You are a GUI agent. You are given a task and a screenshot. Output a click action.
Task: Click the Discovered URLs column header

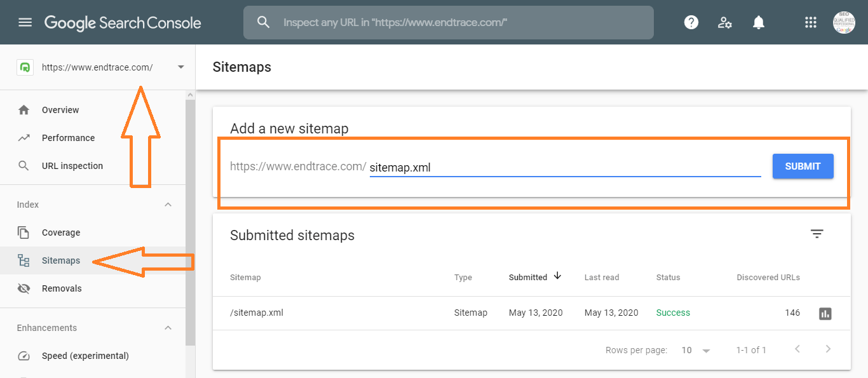[x=768, y=277]
